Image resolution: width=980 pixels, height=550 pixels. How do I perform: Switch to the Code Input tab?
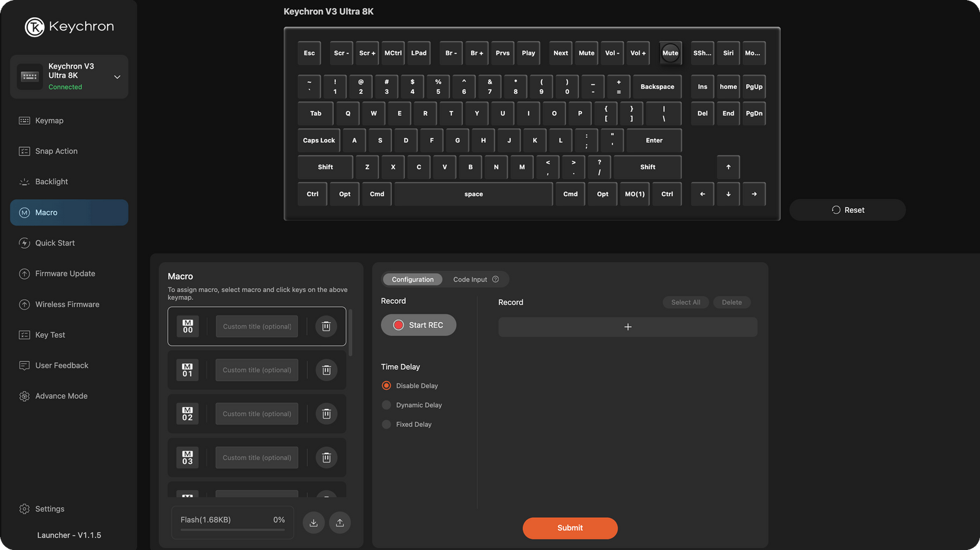470,280
